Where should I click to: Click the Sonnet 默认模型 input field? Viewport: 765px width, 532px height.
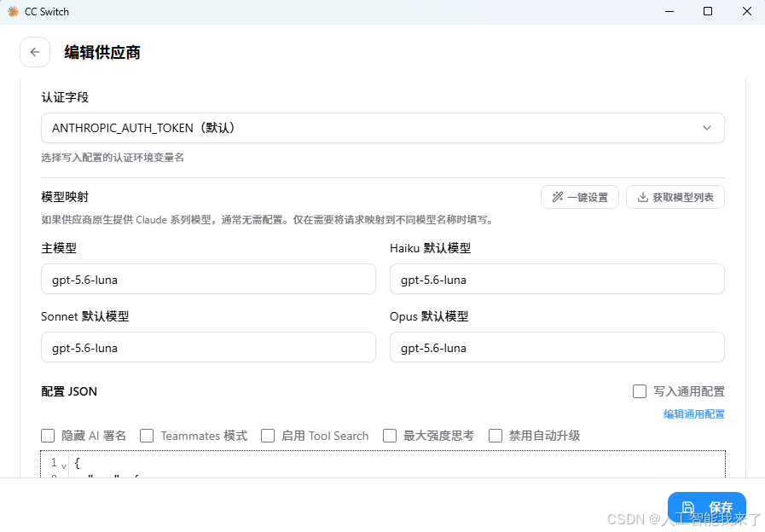click(208, 347)
